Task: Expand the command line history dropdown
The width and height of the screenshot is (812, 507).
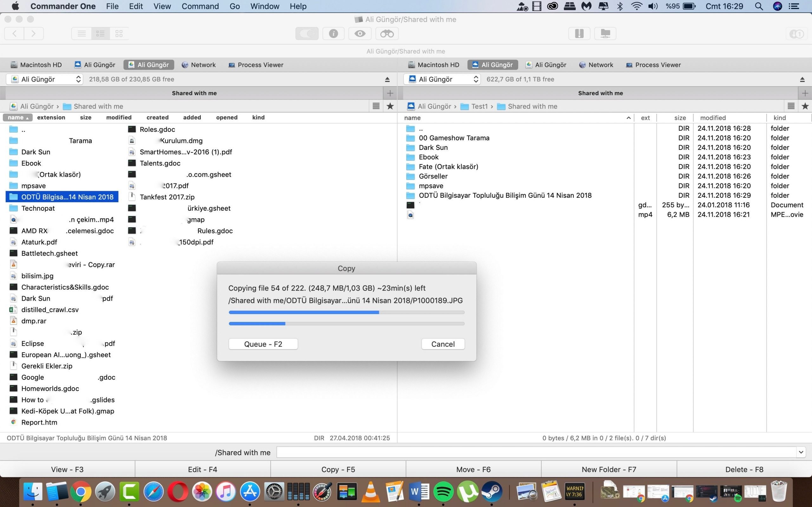Action: (801, 452)
